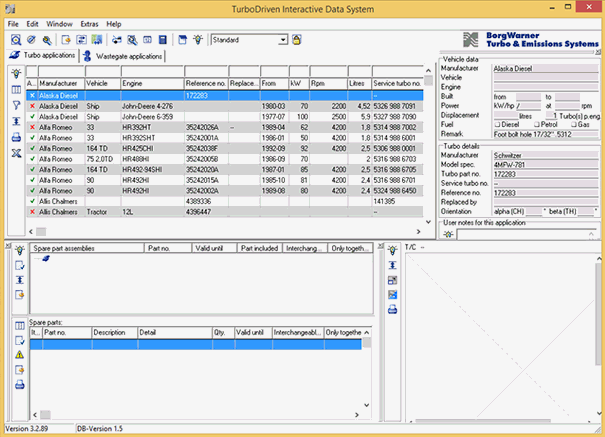Sort by the Manufacturer column header
The image size is (605, 437).
(61, 83)
